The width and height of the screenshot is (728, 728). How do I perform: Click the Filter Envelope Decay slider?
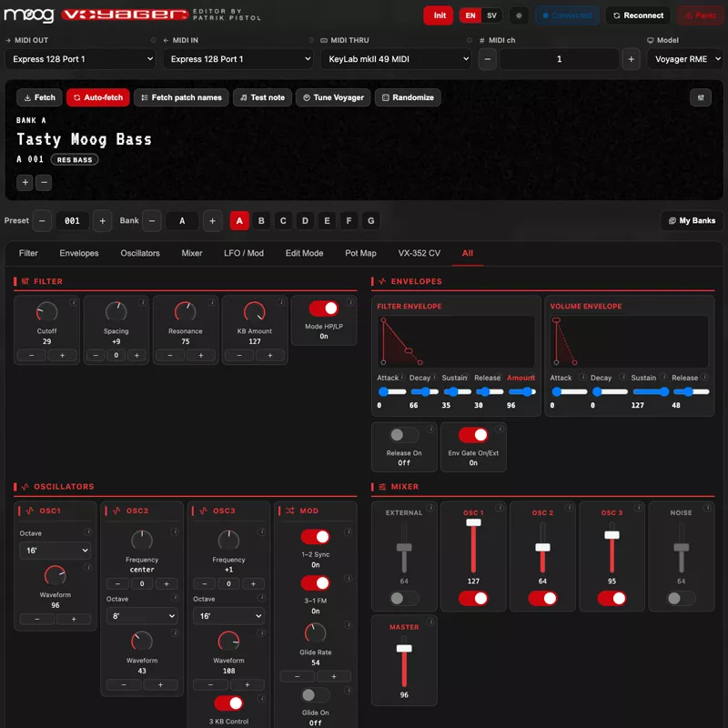tap(424, 392)
